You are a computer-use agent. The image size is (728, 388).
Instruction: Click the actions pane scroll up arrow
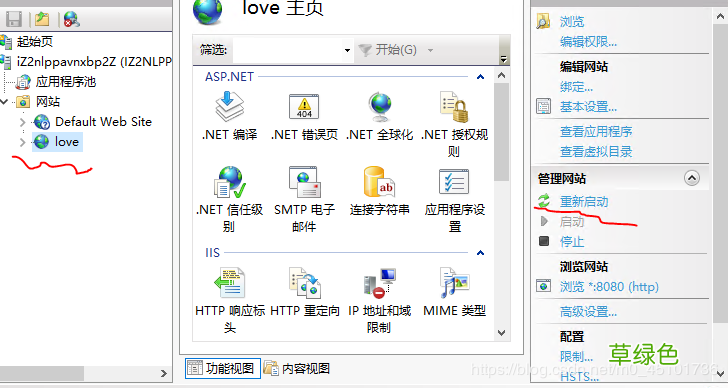tap(720, 17)
